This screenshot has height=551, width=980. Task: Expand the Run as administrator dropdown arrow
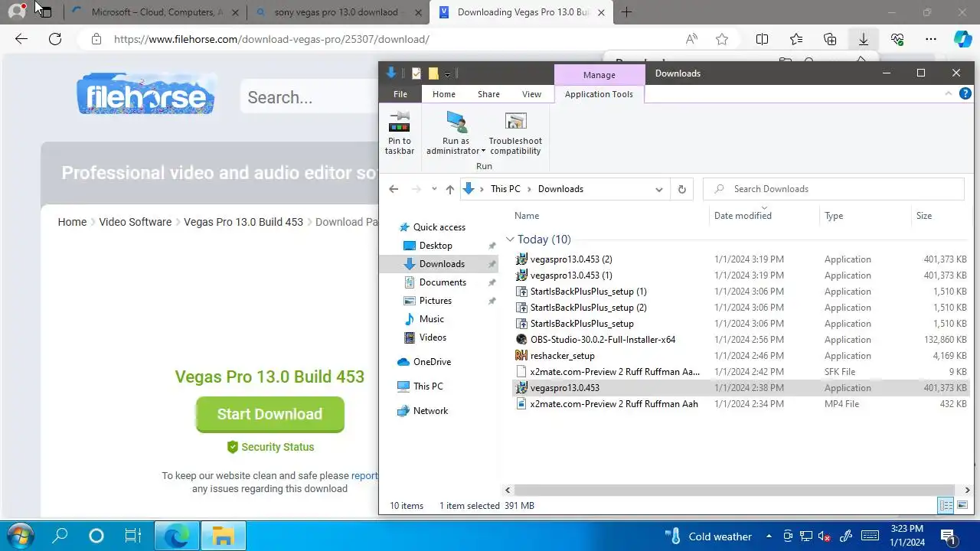pyautogui.click(x=483, y=152)
